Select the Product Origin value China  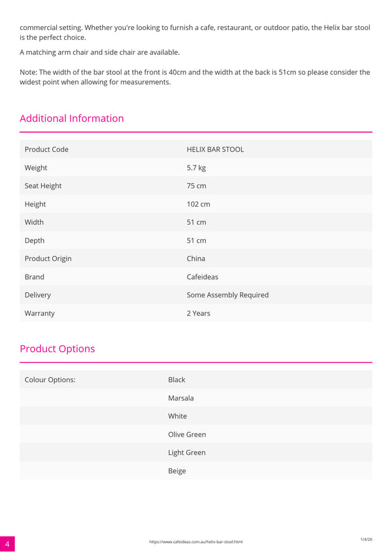pyautogui.click(x=196, y=259)
